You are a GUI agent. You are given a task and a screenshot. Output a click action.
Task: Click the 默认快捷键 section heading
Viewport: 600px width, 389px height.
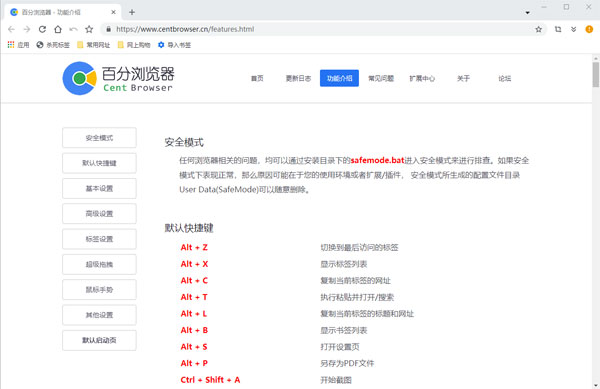(x=189, y=228)
